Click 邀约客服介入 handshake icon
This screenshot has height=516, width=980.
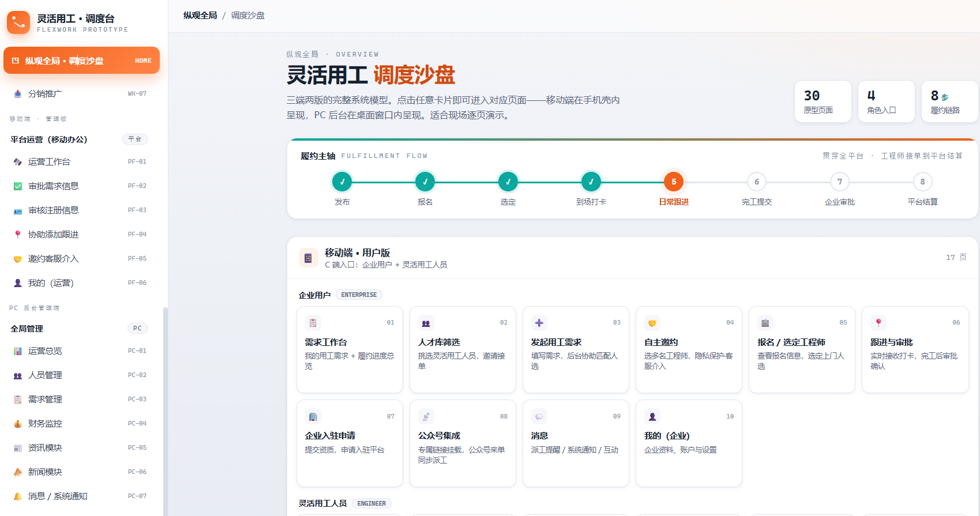[x=18, y=259]
